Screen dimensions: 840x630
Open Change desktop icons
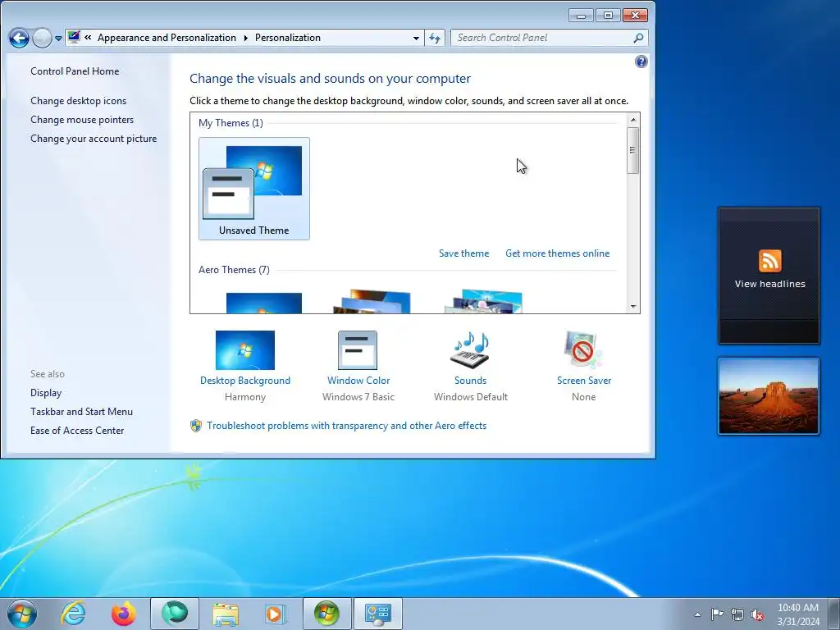(x=78, y=101)
